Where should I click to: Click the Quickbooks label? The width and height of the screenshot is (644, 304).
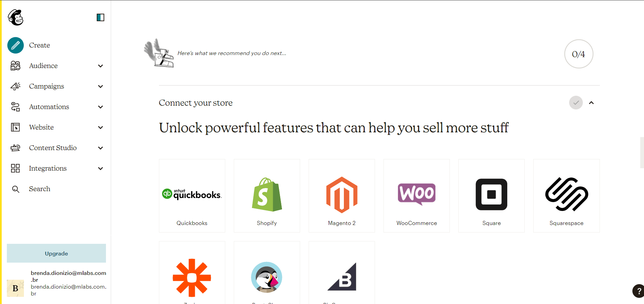tap(192, 223)
